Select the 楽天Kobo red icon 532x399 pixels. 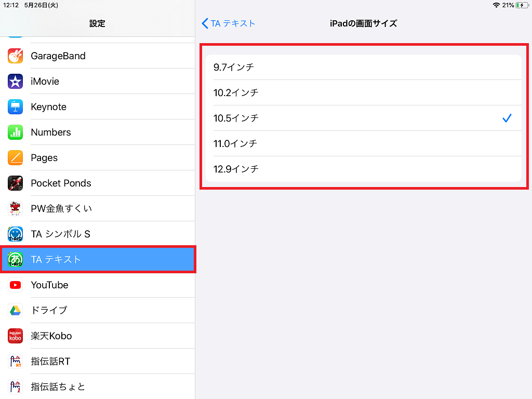pyautogui.click(x=15, y=336)
